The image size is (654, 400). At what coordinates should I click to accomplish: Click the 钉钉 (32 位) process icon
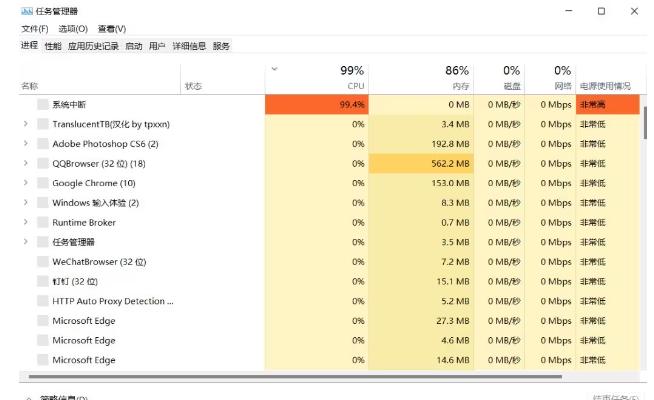point(43,281)
